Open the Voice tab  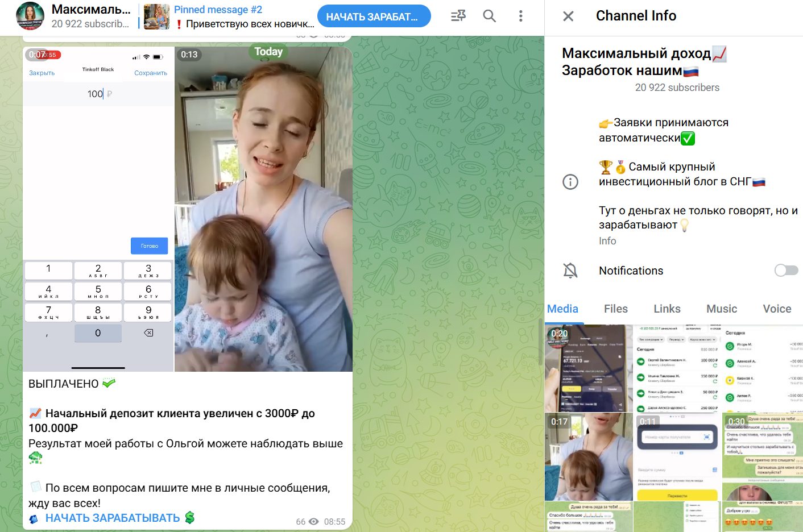coord(776,309)
